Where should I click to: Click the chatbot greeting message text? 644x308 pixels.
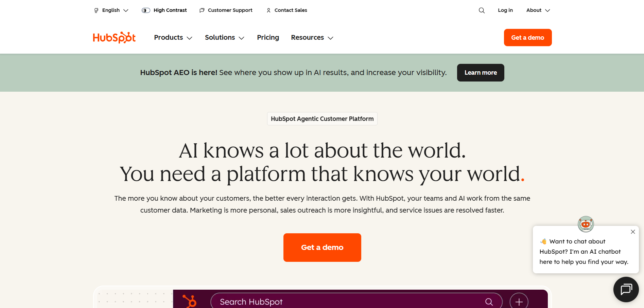(584, 252)
